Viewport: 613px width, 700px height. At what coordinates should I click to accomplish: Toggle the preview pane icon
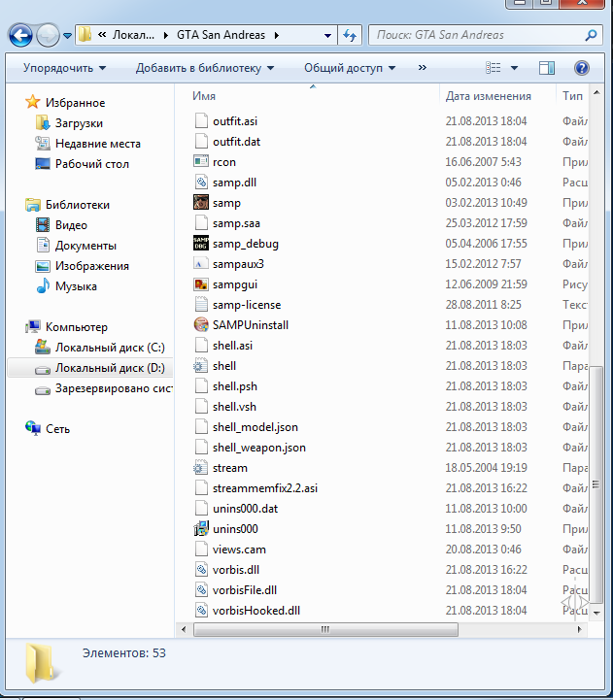546,68
